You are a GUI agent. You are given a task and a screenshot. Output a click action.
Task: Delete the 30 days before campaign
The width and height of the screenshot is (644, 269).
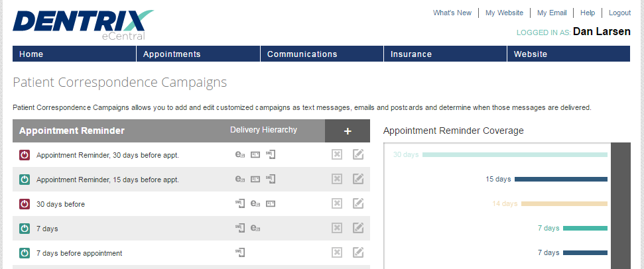pos(337,203)
